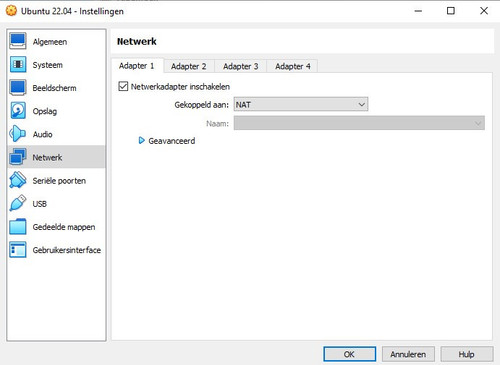Select the Systeem chip icon
The width and height of the screenshot is (500, 365).
[x=18, y=65]
